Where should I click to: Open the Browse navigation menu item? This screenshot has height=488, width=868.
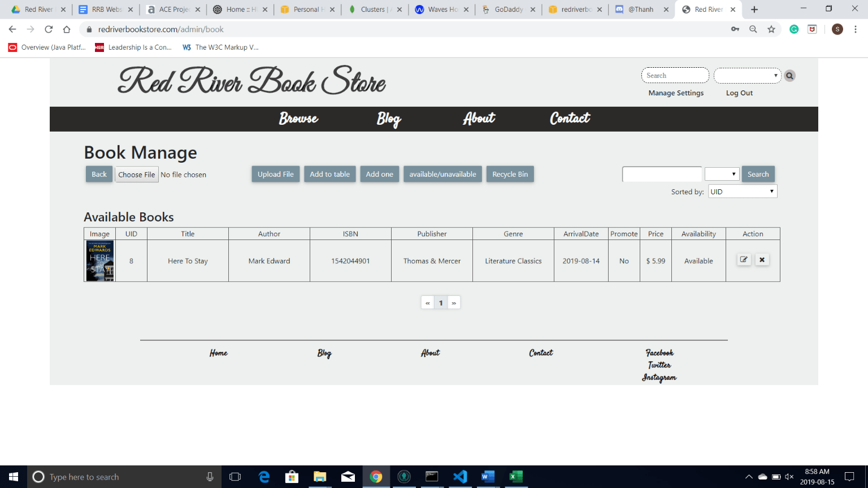tap(298, 119)
